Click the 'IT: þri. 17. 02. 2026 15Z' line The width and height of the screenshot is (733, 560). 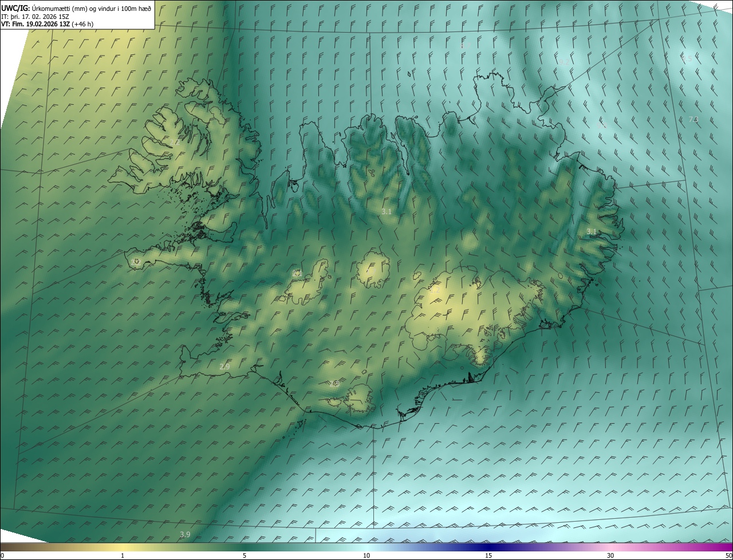pos(36,16)
